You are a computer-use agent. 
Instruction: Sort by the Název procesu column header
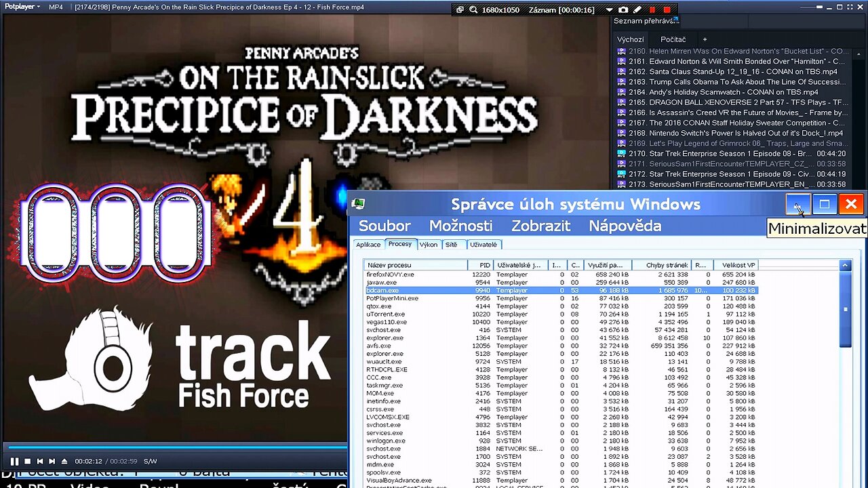pos(416,265)
